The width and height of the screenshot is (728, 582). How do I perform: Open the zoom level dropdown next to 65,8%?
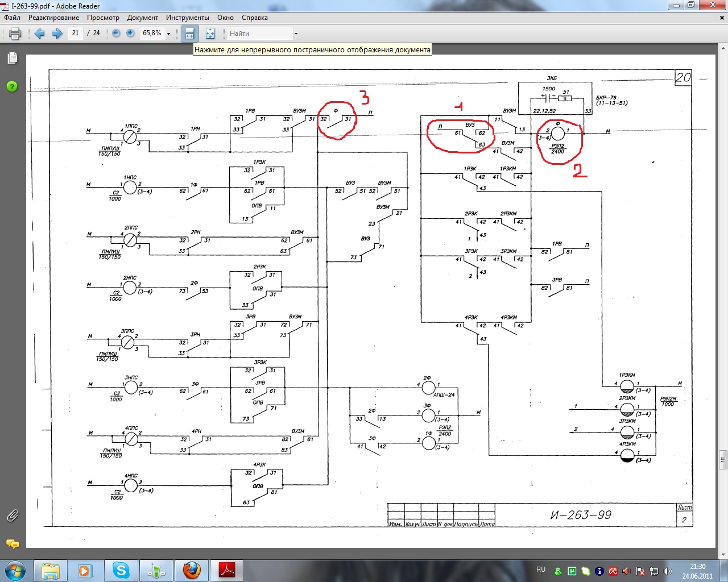pos(168,34)
